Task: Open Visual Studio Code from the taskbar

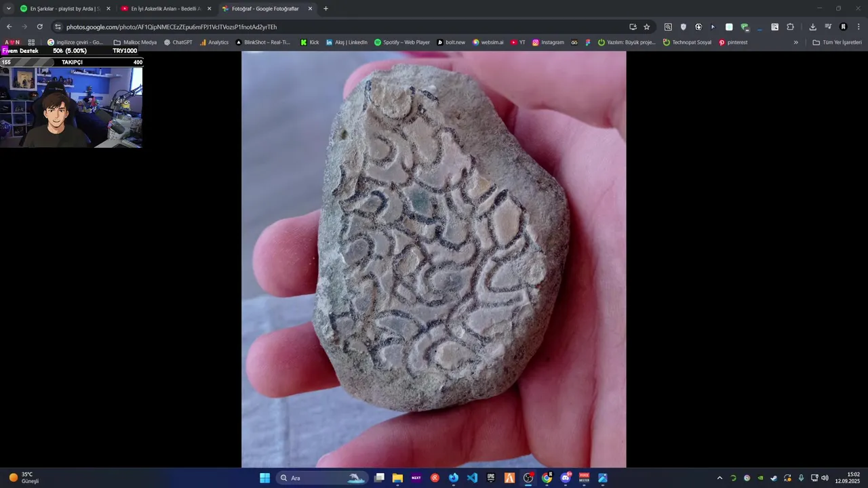Action: (x=472, y=478)
